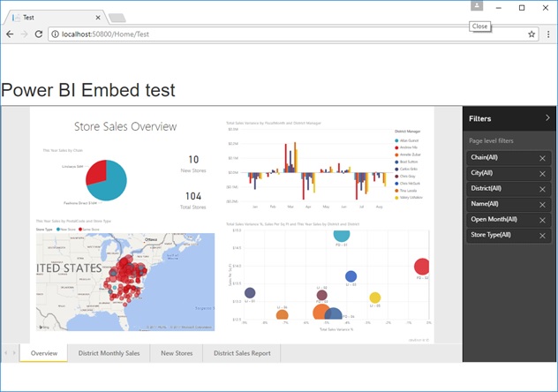Click the browser forward arrow

click(x=24, y=34)
